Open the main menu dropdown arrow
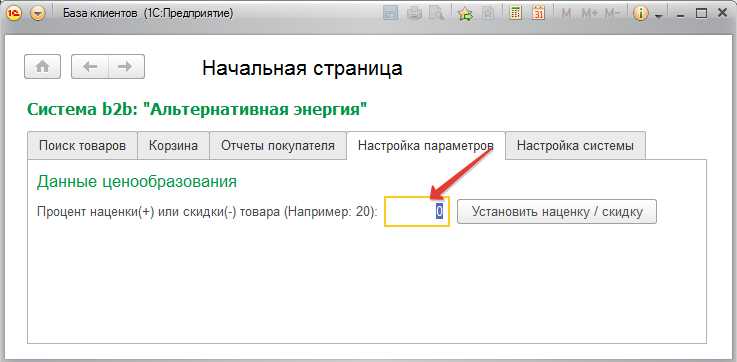Screen dimensions: 737x362 click(x=38, y=14)
